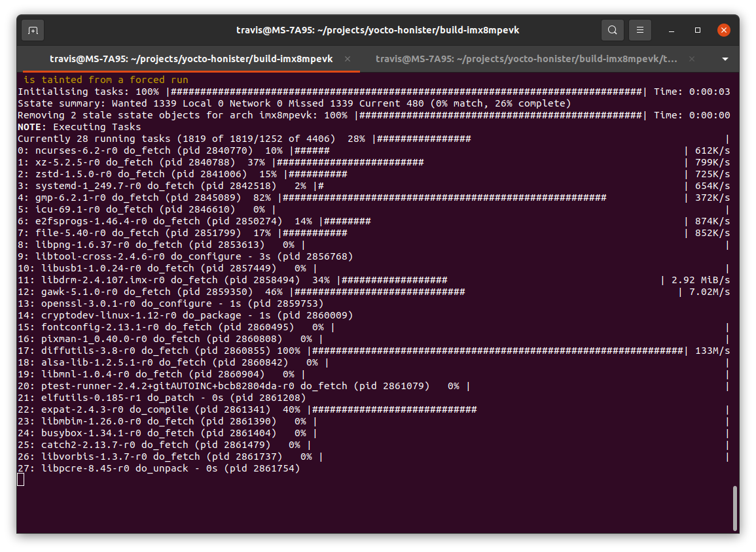The height and width of the screenshot is (552, 756).
Task: Close the first build-imx8mpevk tab
Action: tap(348, 59)
